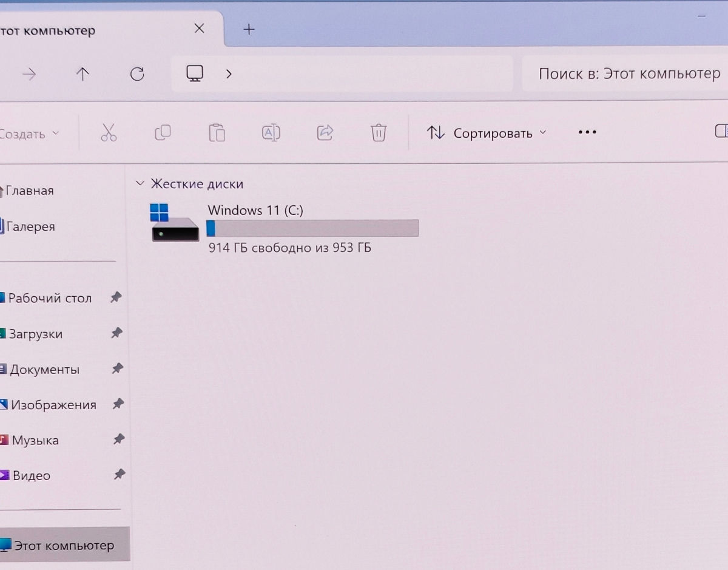Click the Share icon in toolbar
This screenshot has width=728, height=570.
pyautogui.click(x=325, y=132)
